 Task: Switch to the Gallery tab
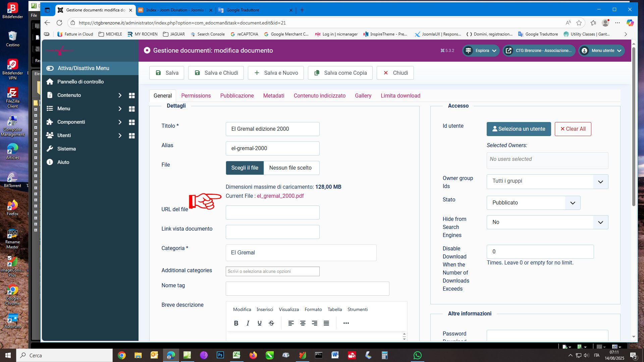363,96
